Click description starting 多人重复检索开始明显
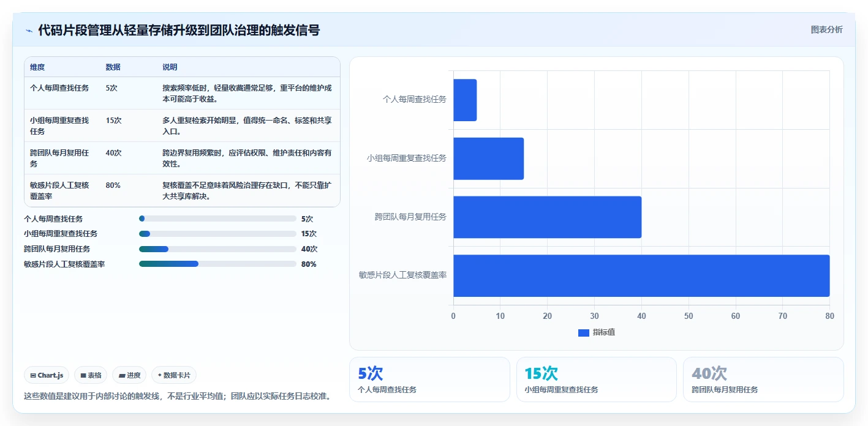868x426 pixels. (x=247, y=126)
